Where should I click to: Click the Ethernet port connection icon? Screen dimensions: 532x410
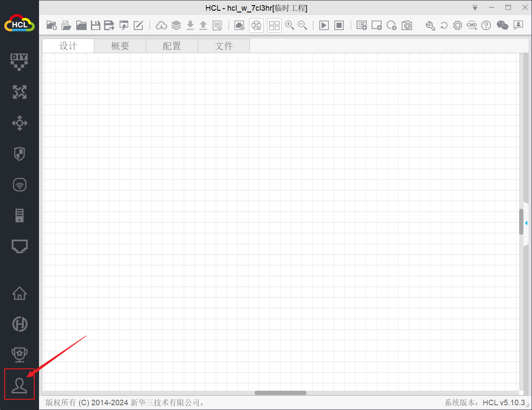19,246
